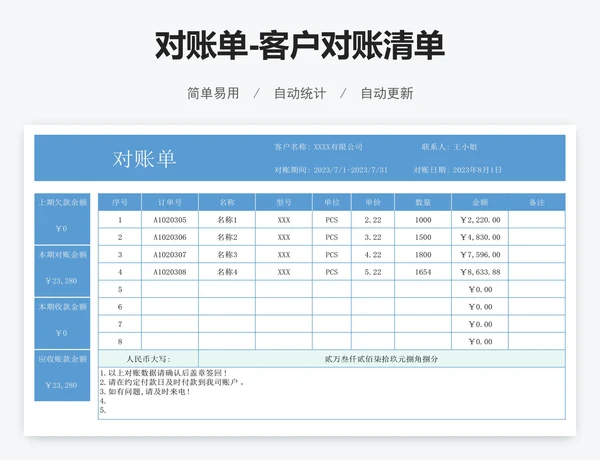Select amount cell ¥7,596.00
This screenshot has width=600, height=460.
[480, 255]
